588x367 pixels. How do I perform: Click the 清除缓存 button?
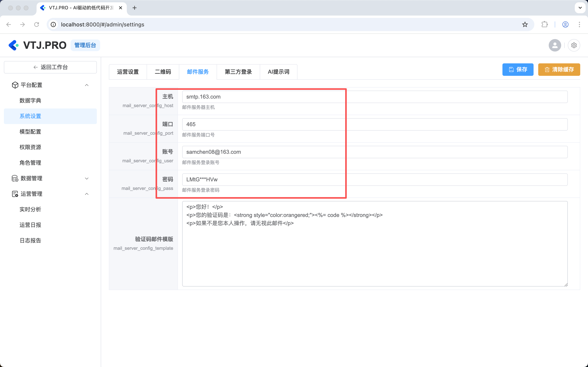[x=559, y=70]
